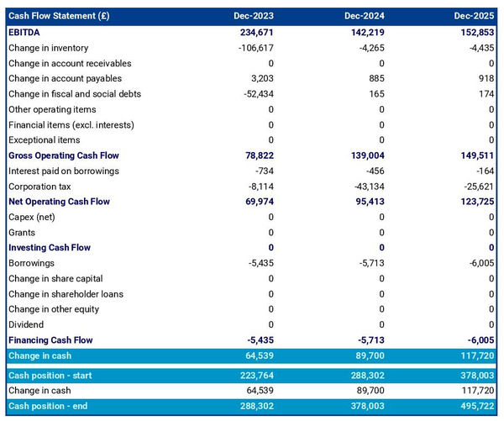Click the Interest paid on borrowings label
Viewport: 504px width, 421px height.
click(x=64, y=171)
